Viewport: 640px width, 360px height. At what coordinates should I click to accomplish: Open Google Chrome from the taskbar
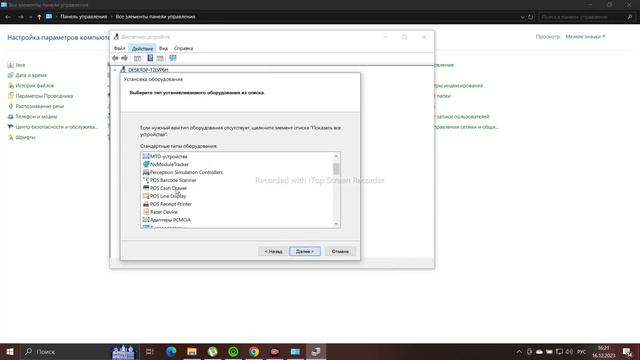pyautogui.click(x=254, y=351)
